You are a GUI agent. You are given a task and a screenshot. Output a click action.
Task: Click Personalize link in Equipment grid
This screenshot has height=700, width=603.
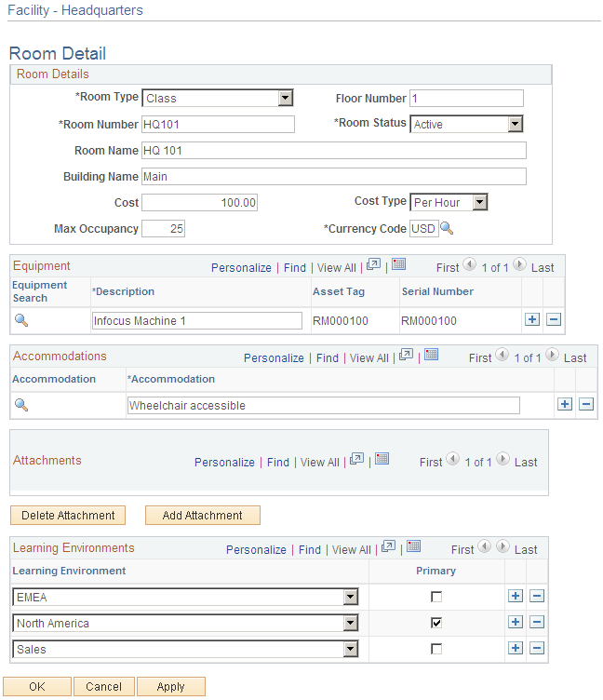coord(241,268)
